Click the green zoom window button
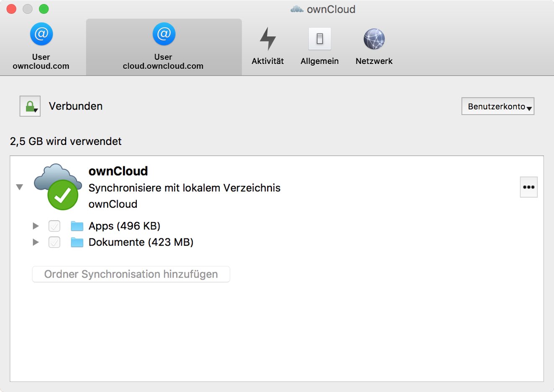Viewport: 554px width, 392px height. (44, 9)
